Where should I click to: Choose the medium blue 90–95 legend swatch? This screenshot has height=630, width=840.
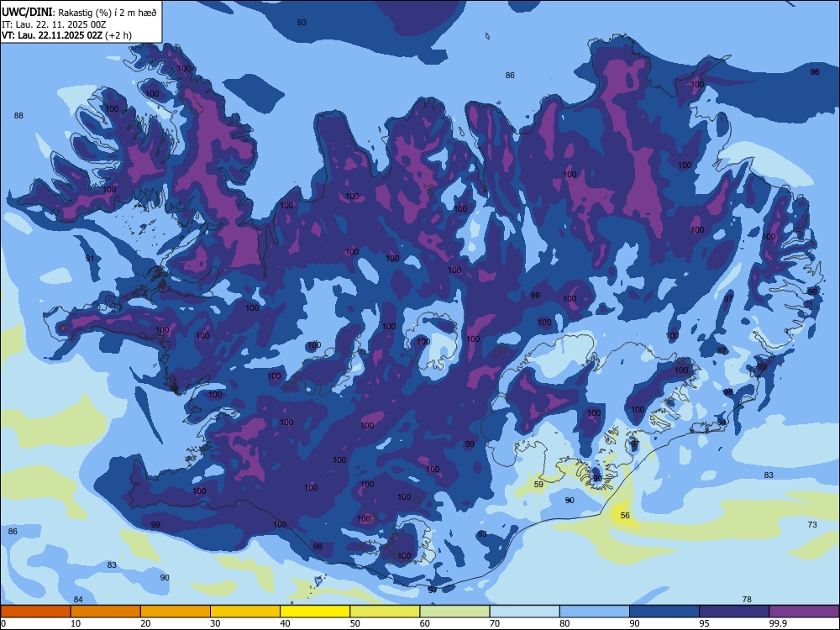tap(664, 612)
